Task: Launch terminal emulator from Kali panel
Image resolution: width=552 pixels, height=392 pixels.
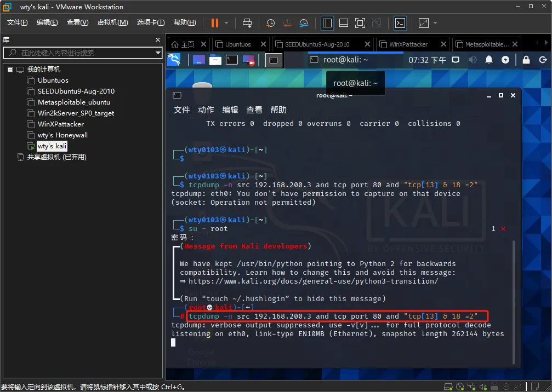Action: coord(232,60)
